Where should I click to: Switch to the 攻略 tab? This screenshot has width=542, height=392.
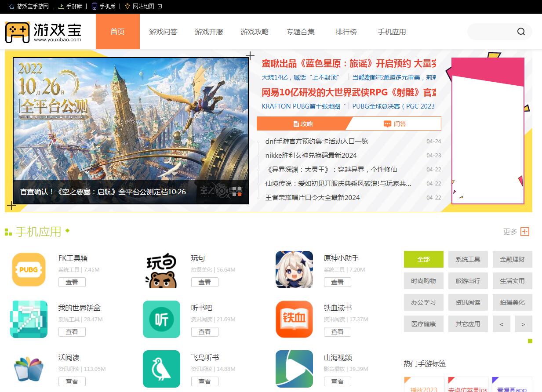point(303,123)
